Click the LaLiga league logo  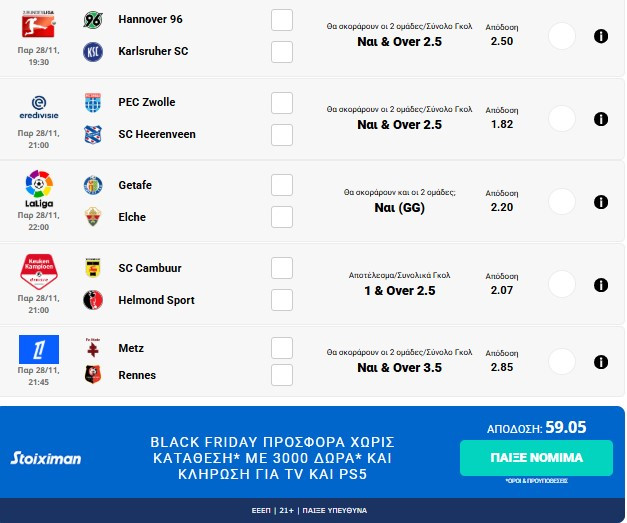38,187
